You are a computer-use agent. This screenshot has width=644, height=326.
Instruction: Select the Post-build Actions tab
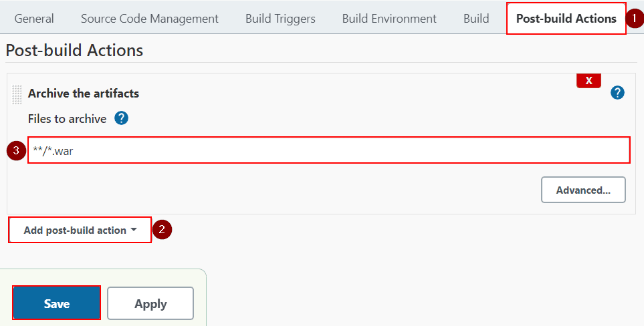[566, 19]
